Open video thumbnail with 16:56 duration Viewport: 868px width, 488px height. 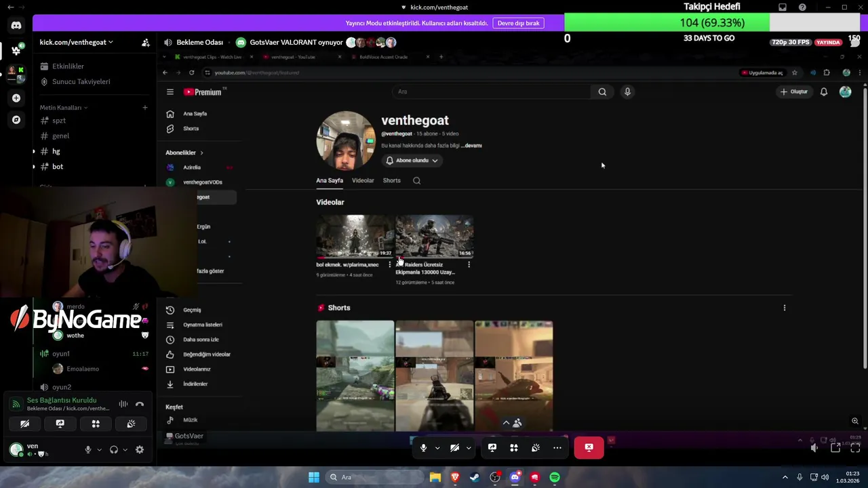[x=434, y=237]
